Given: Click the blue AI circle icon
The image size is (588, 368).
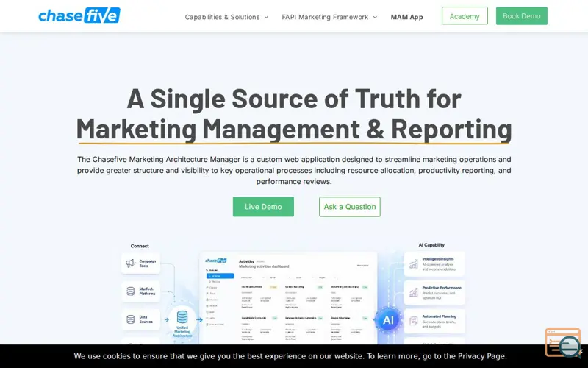Looking at the screenshot, I should [x=388, y=320].
